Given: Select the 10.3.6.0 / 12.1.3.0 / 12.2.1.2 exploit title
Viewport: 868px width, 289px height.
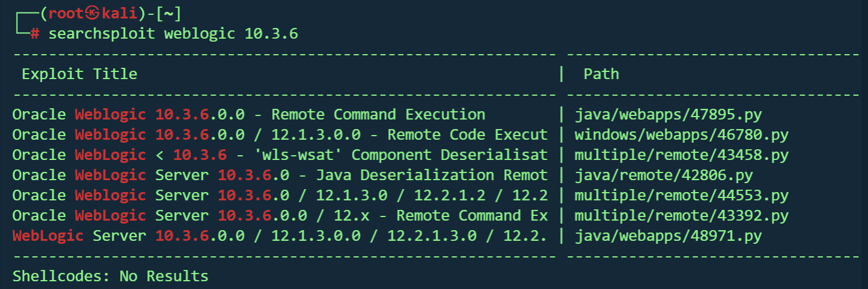Looking at the screenshot, I should click(x=279, y=195).
